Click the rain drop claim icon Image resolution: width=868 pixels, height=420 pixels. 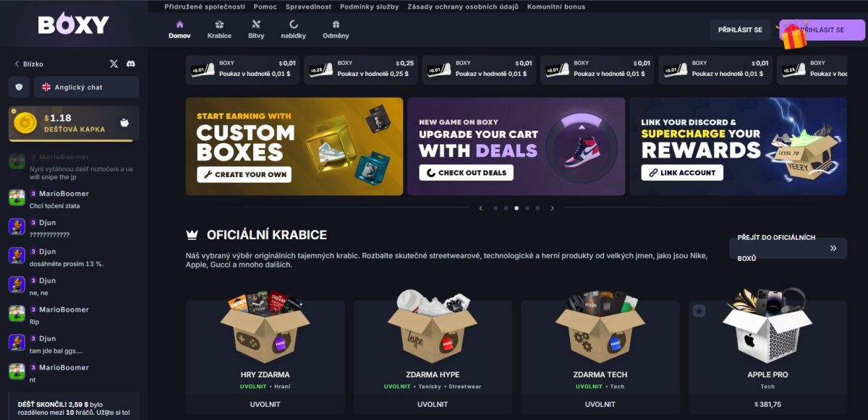coord(124,123)
